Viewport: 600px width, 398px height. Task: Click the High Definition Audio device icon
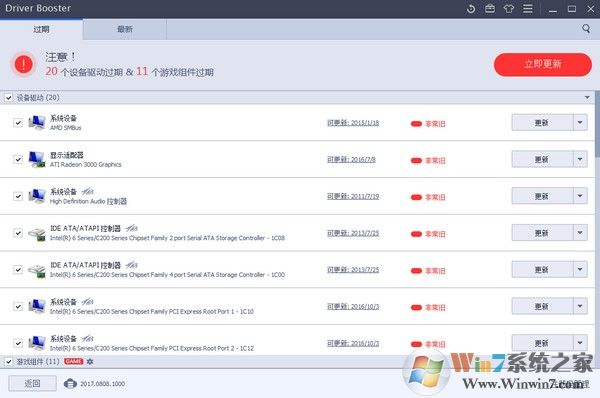tap(37, 196)
